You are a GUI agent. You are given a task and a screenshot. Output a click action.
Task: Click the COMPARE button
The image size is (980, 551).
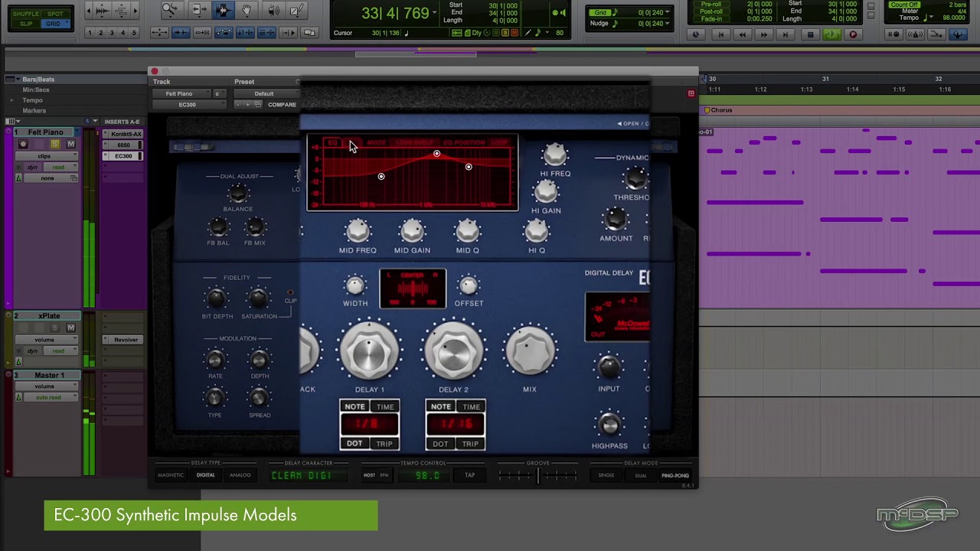point(282,105)
